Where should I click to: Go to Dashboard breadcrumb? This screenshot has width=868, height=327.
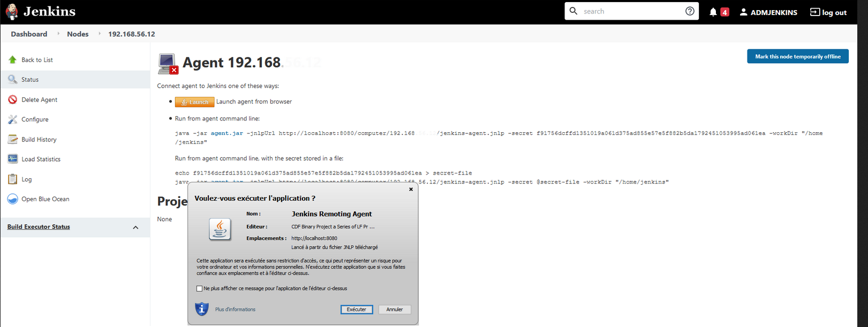(29, 34)
